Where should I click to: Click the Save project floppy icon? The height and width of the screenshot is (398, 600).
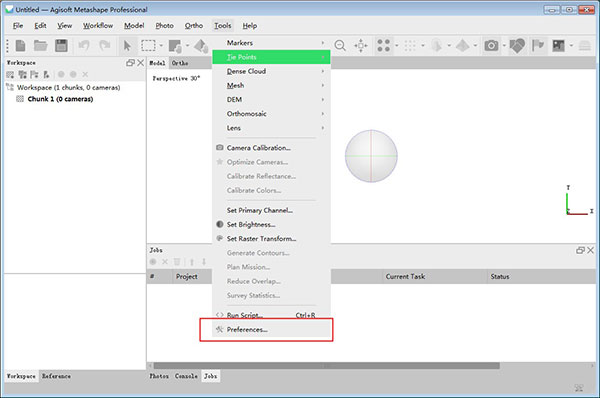pyautogui.click(x=61, y=46)
